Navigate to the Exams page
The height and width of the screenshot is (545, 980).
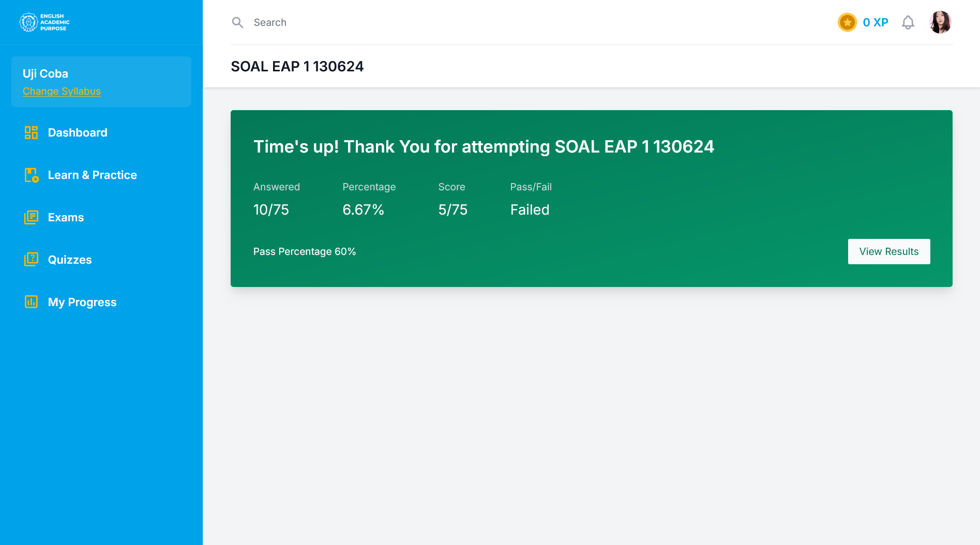pos(66,218)
